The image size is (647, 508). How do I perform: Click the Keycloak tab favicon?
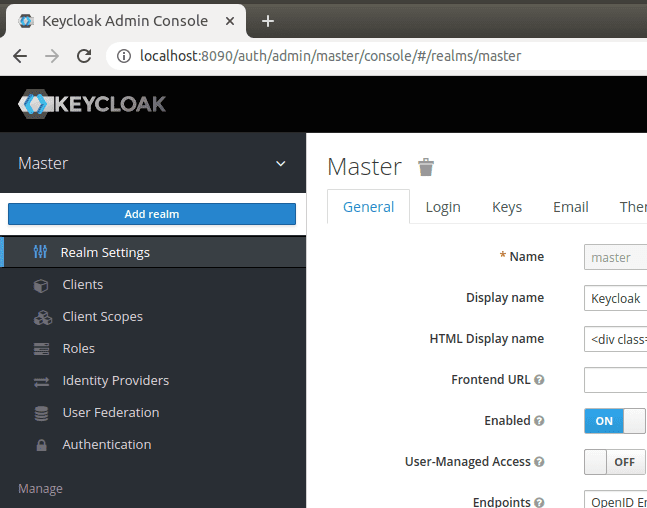[26, 21]
